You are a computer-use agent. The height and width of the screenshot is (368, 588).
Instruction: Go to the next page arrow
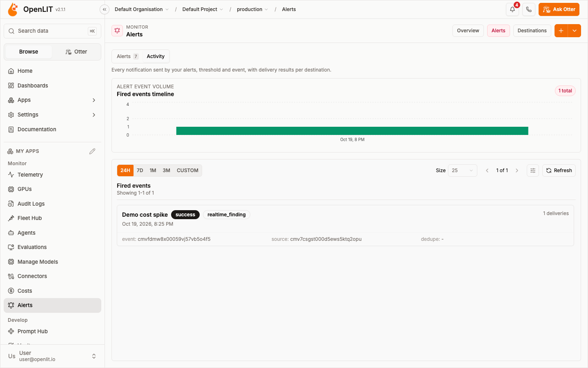[517, 171]
